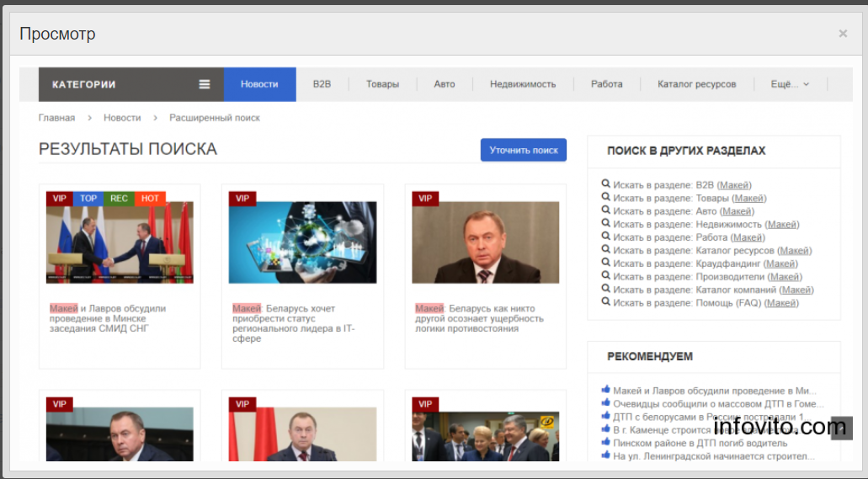Open the Работа navigation tab
The image size is (868, 479).
[607, 84]
